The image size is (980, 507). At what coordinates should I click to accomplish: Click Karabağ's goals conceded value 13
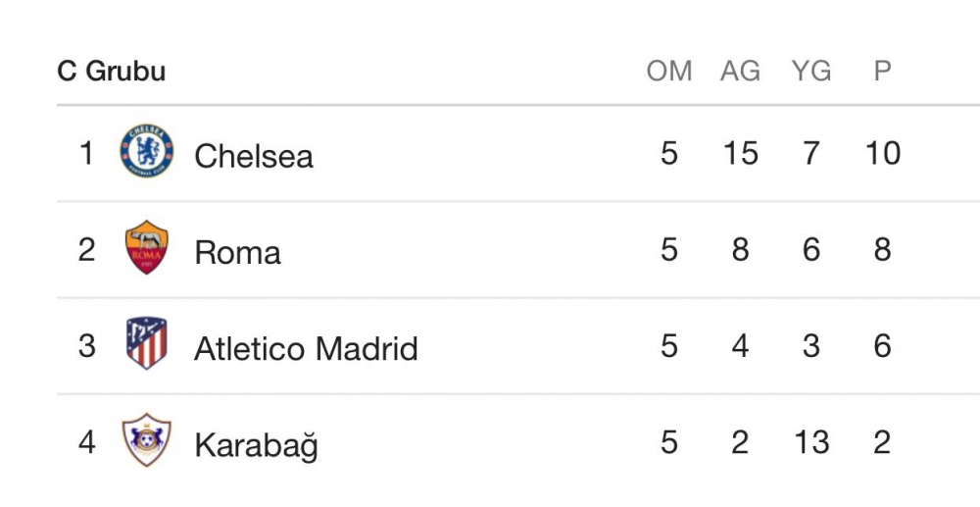[811, 442]
